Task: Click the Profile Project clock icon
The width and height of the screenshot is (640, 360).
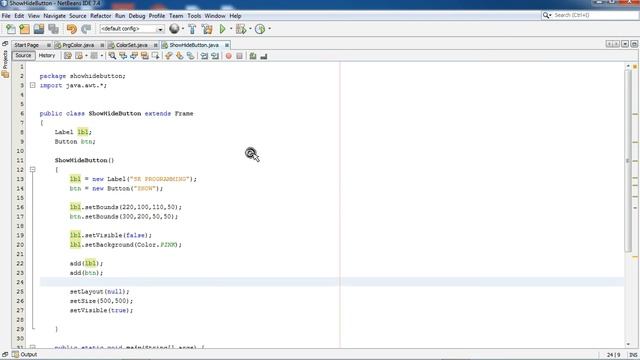Action: (x=260, y=29)
